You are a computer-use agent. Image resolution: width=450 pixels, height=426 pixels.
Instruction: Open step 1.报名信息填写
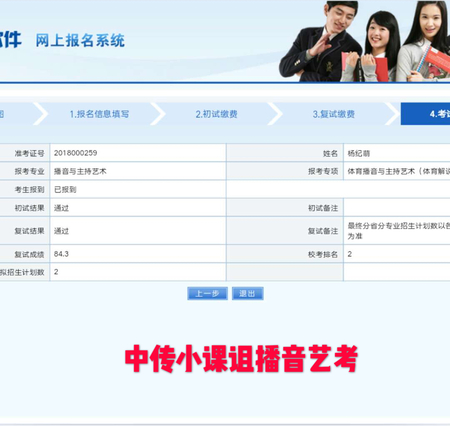[x=99, y=114]
